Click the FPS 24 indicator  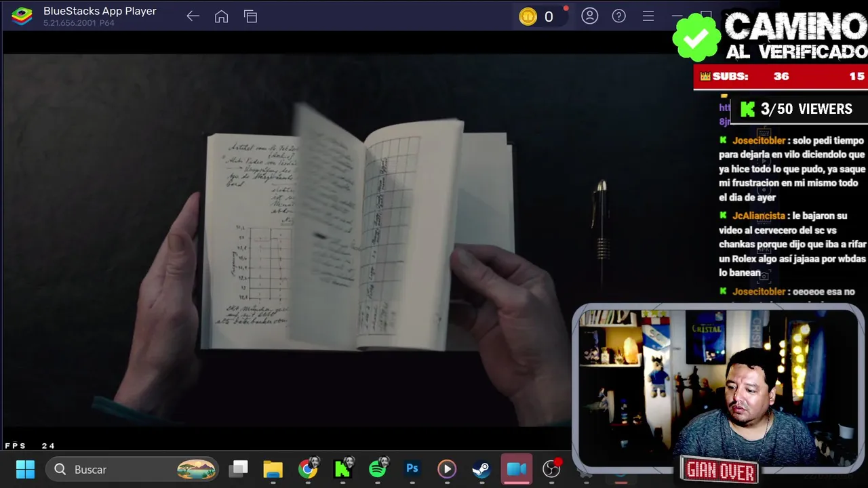[x=30, y=446]
